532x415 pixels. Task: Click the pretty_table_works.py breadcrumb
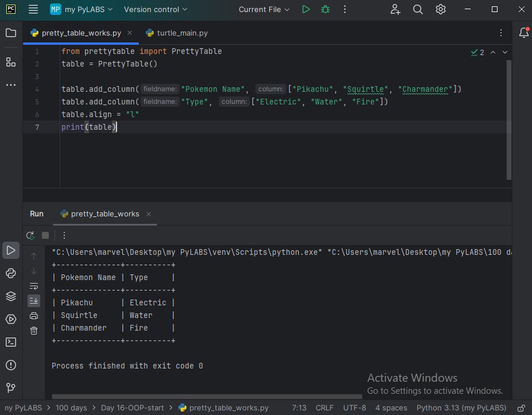224,408
